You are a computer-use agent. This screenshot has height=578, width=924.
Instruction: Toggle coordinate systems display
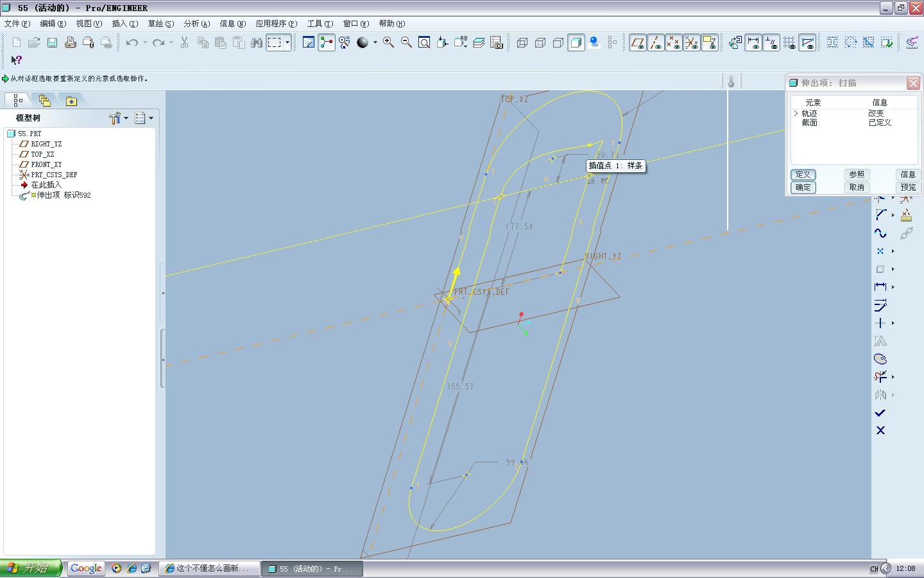click(x=692, y=42)
